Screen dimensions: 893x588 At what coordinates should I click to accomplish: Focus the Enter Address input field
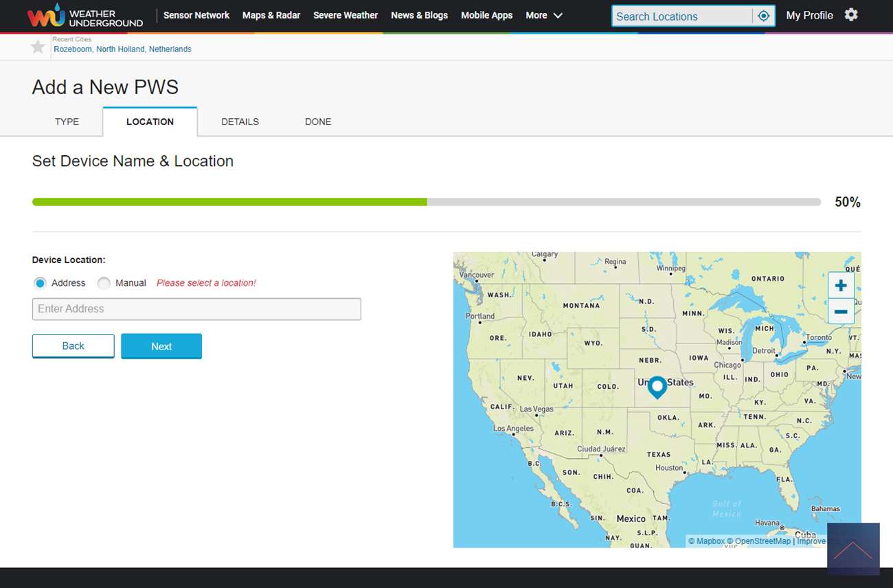196,309
